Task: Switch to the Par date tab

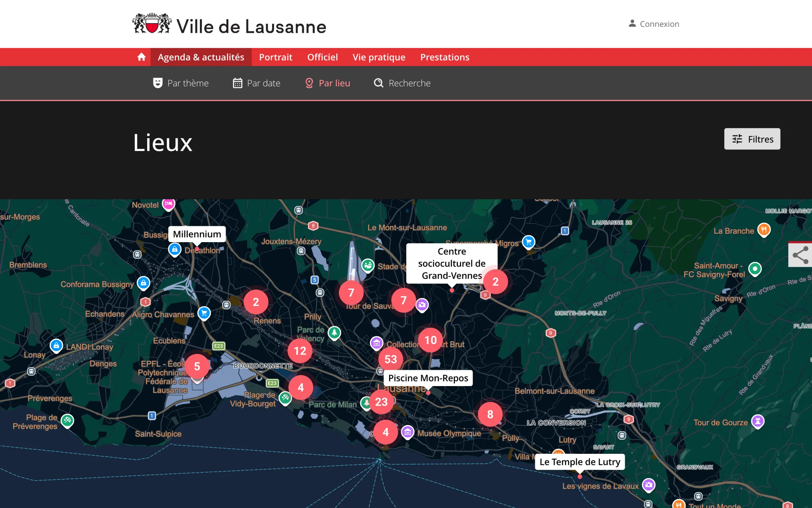Action: pos(256,83)
